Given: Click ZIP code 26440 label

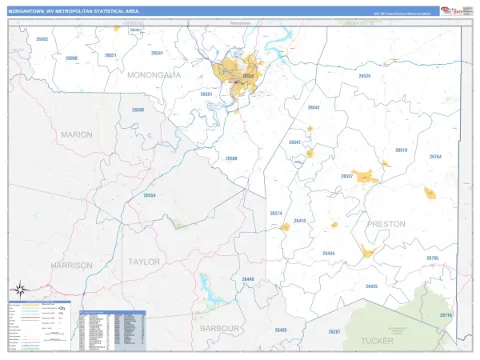Looking at the screenshot, I should pyautogui.click(x=248, y=279).
